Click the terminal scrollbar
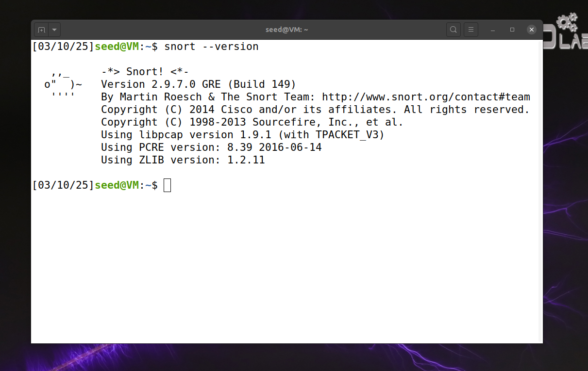Screen dimensions: 588x371 click(x=540, y=191)
